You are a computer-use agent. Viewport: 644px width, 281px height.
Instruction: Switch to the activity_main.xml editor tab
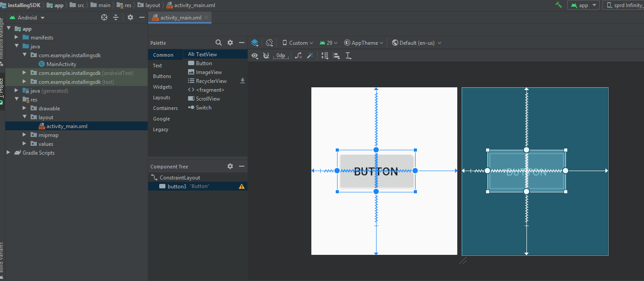[180, 18]
